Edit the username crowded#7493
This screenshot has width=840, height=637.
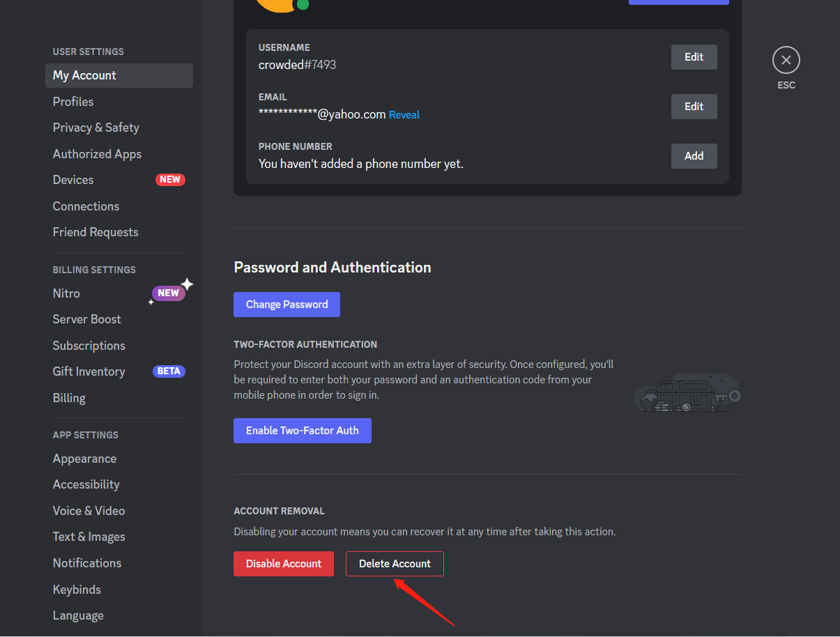click(694, 57)
